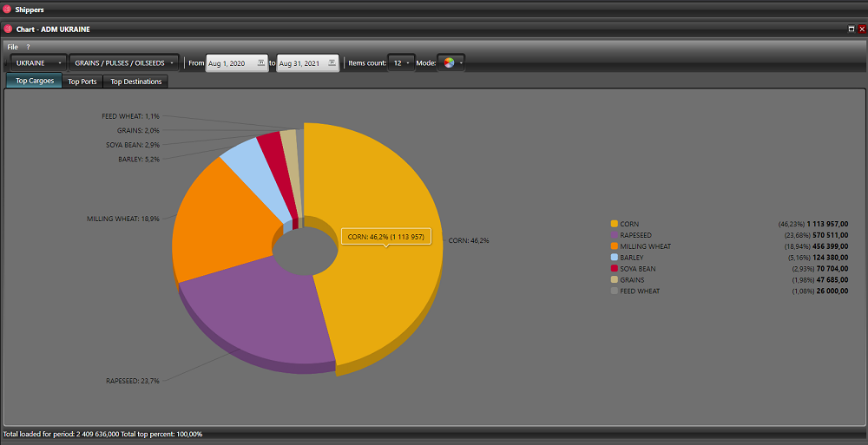The width and height of the screenshot is (868, 445).
Task: Close the Chart - ADM UKRAINE window
Action: tap(862, 29)
